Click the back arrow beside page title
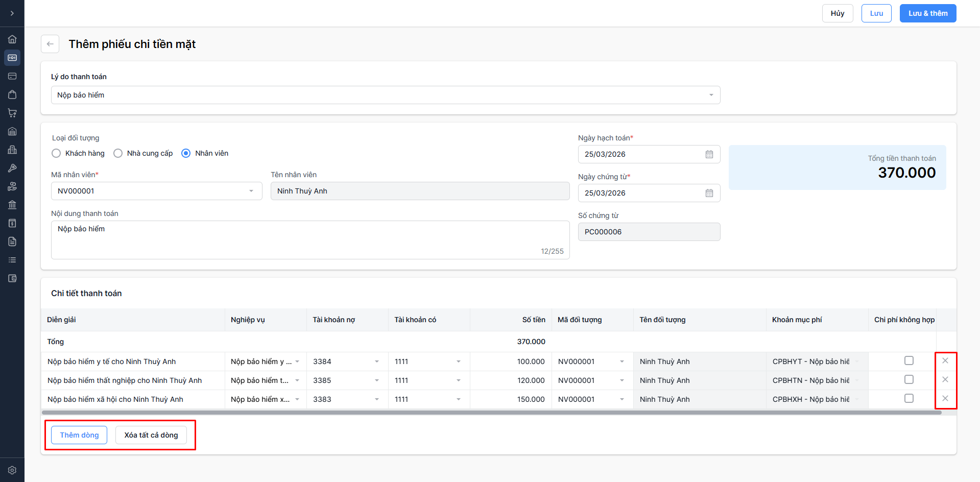This screenshot has height=482, width=980. coord(50,44)
